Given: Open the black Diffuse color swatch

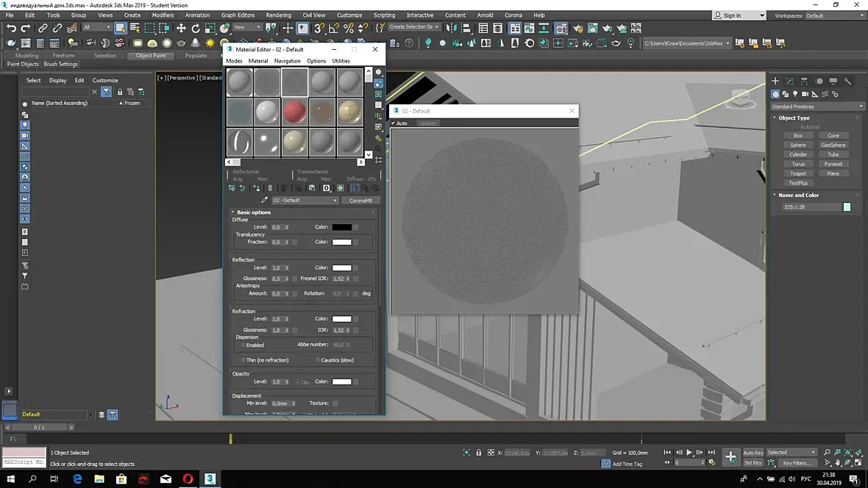Looking at the screenshot, I should (x=341, y=227).
